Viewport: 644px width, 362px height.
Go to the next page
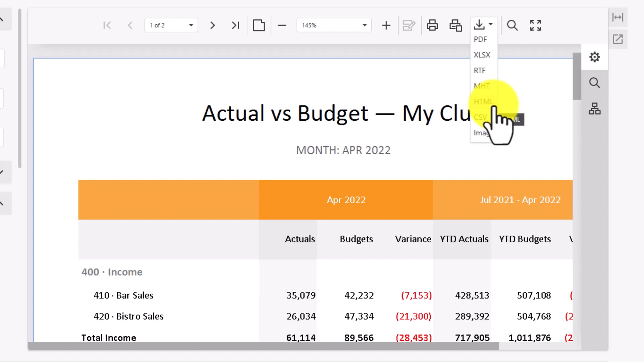point(212,25)
